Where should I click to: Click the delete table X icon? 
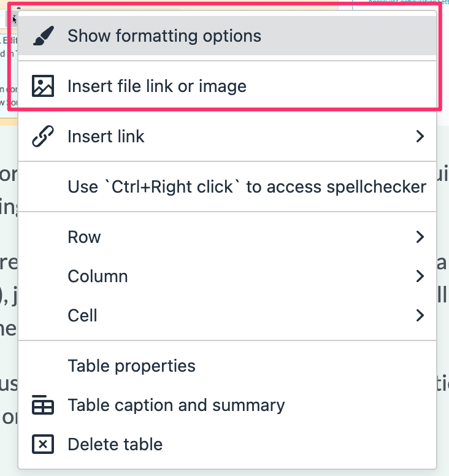pyautogui.click(x=43, y=444)
